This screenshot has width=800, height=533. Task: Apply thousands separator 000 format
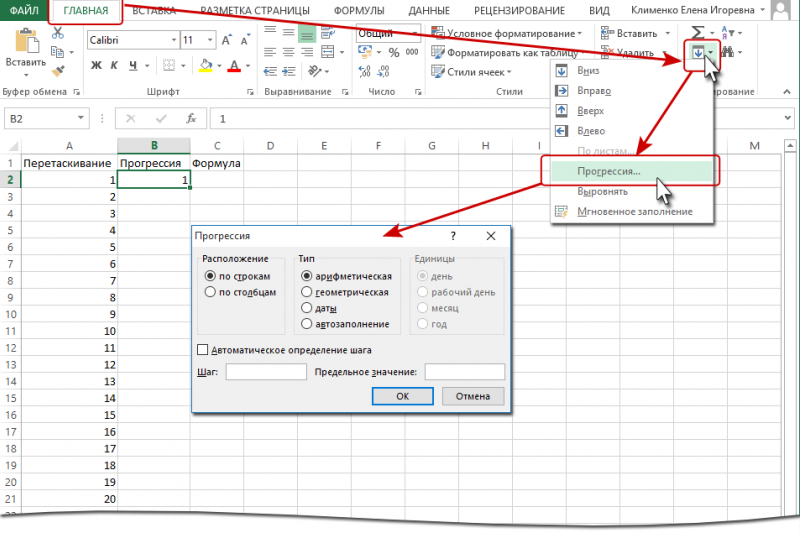tap(412, 52)
